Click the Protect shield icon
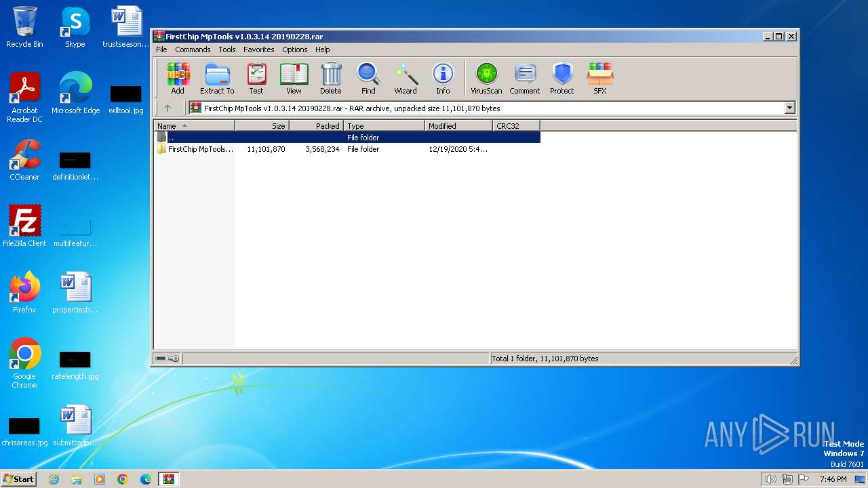Screen dimensions: 868x488 (x=562, y=78)
